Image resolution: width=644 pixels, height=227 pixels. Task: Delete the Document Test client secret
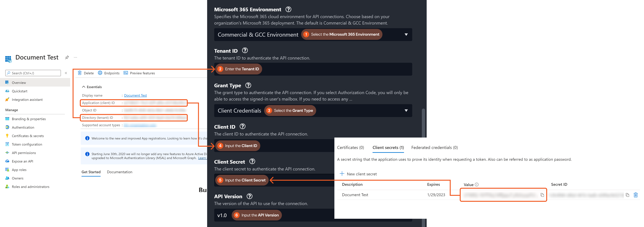636,195
